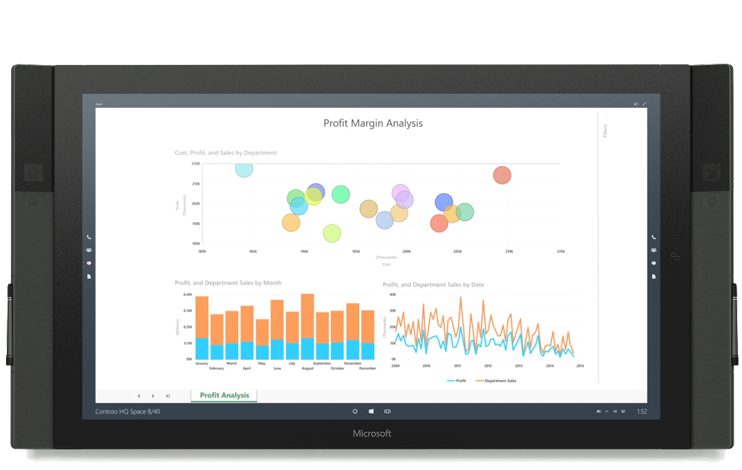742x470 pixels.
Task: Expand the Filters pane on the right
Action: point(606,130)
